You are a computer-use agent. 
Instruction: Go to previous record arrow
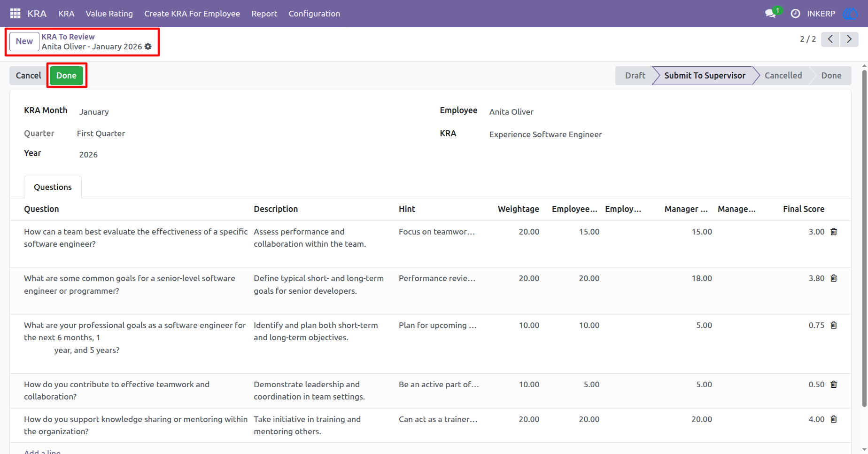(830, 39)
